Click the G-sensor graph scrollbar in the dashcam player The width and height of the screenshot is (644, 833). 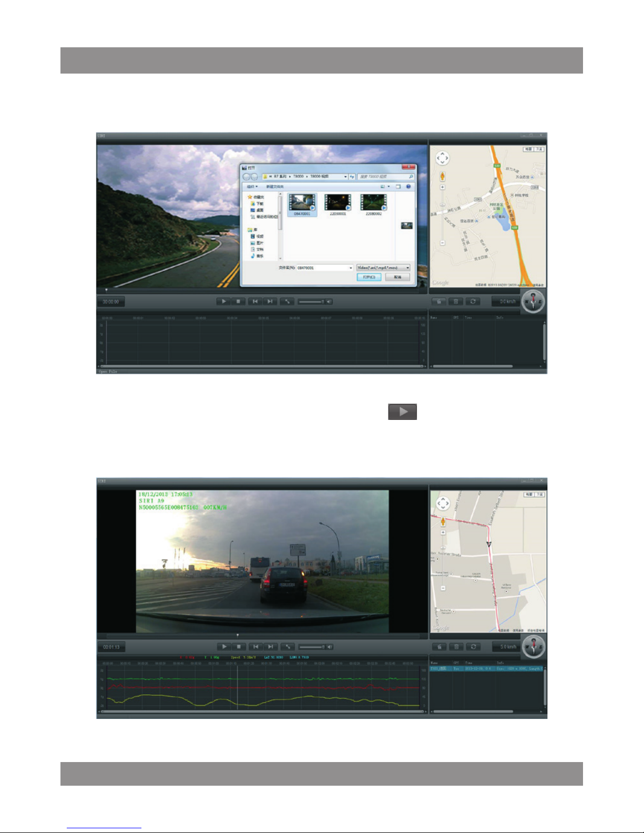coord(262,712)
